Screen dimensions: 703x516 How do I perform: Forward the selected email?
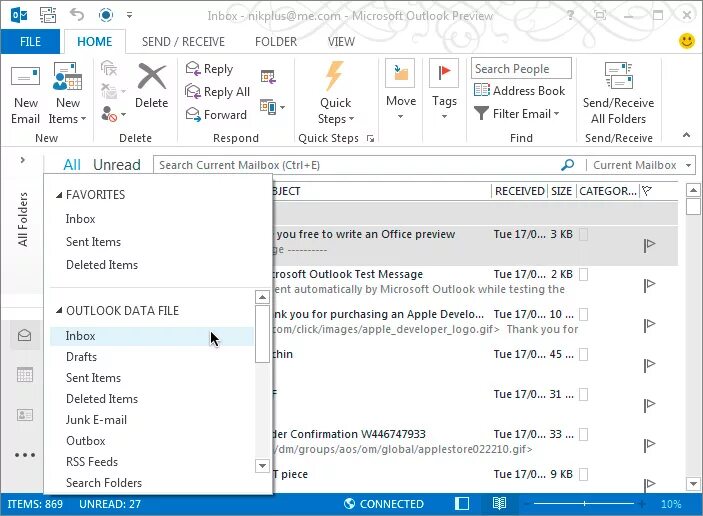[216, 114]
